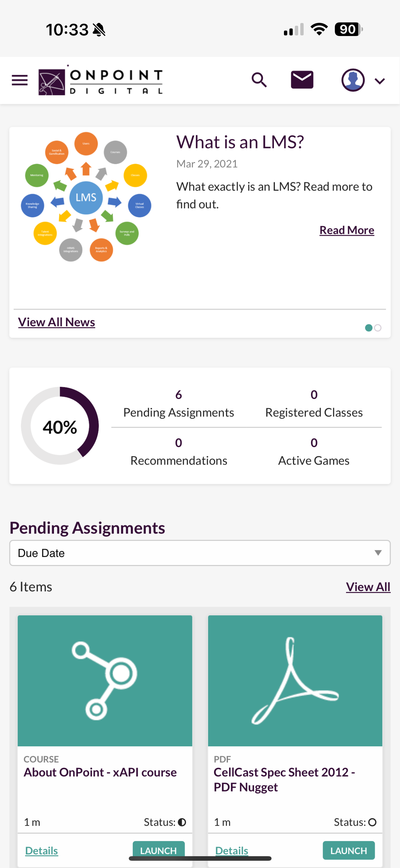Tap the search magnifier icon
The height and width of the screenshot is (868, 400).
259,80
